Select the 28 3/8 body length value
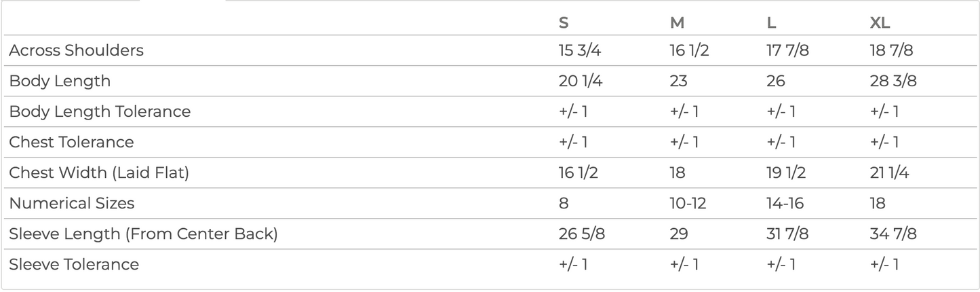 click(893, 81)
